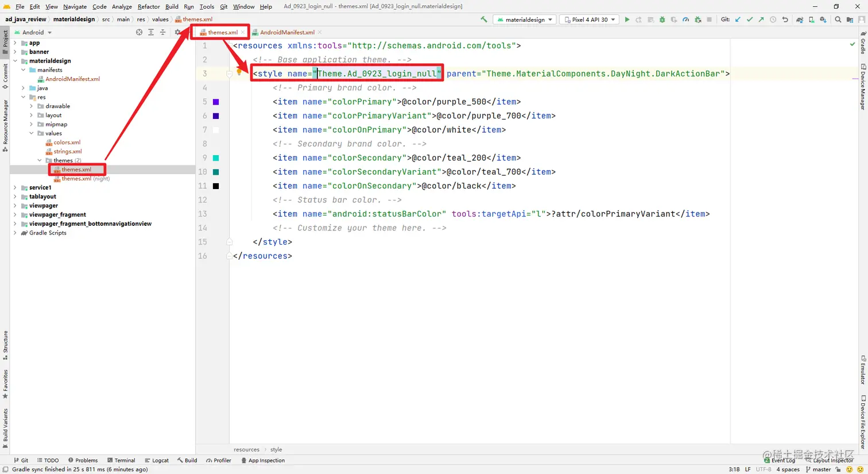Screen dimensions: 868x474
Task: Open the Problems tool window
Action: pyautogui.click(x=83, y=460)
